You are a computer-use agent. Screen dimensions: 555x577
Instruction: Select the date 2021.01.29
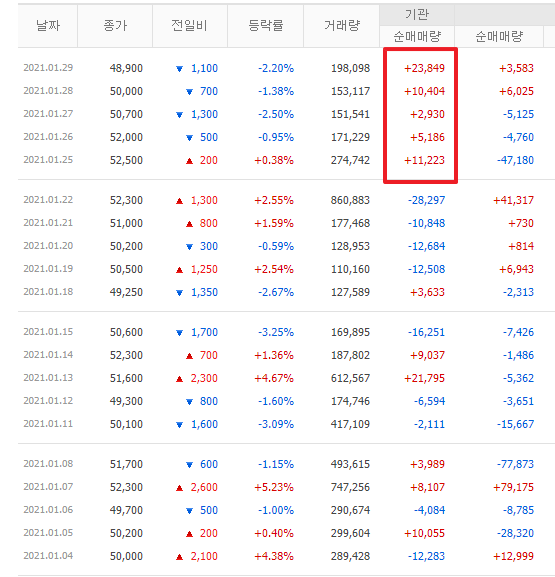(x=48, y=68)
